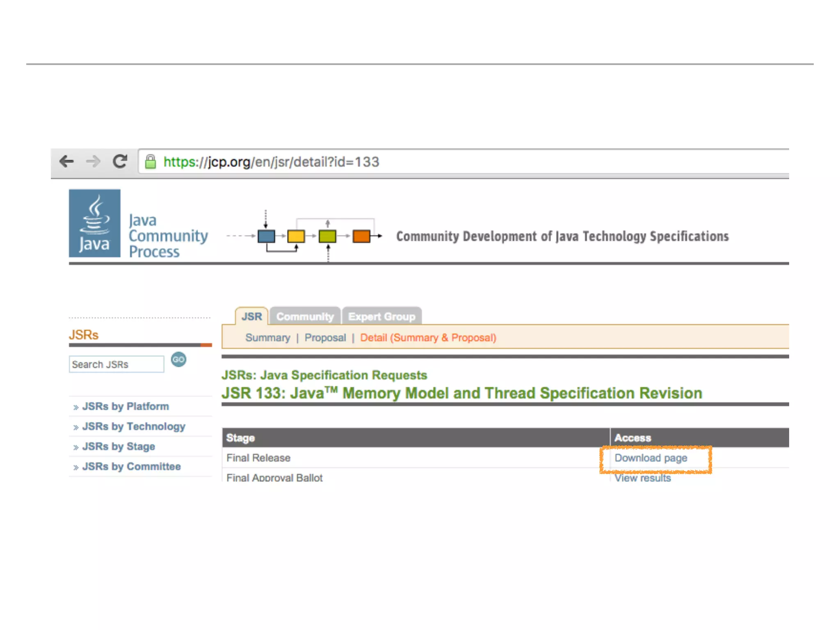The width and height of the screenshot is (840, 630).
Task: Select the JSR tab
Action: point(251,317)
